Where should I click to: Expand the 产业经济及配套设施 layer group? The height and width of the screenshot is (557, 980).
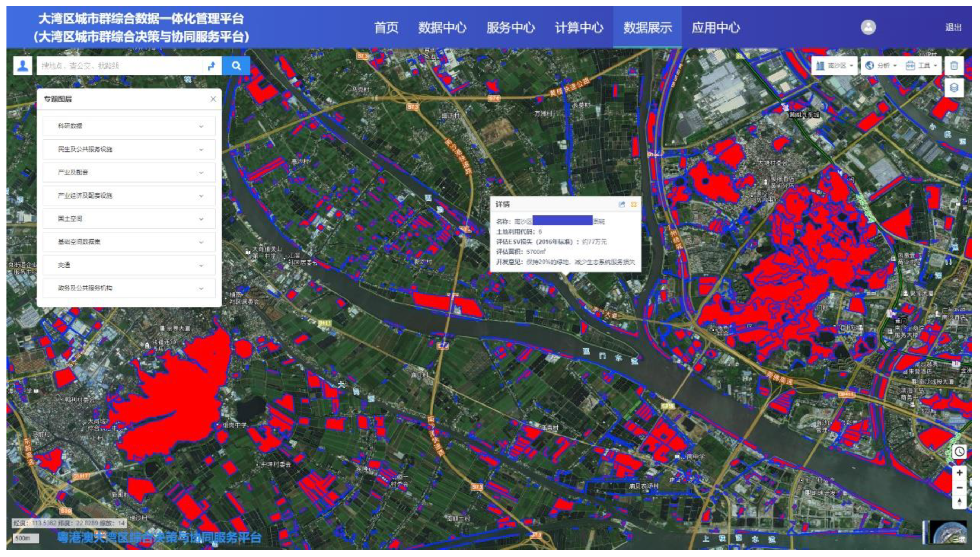pos(129,195)
